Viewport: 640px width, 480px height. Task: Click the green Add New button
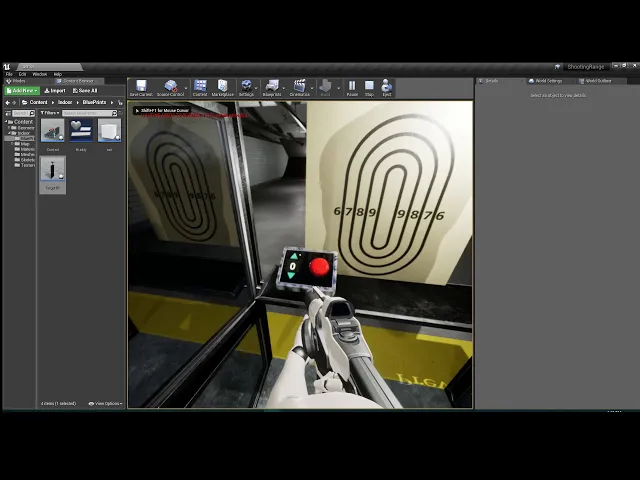tap(22, 91)
